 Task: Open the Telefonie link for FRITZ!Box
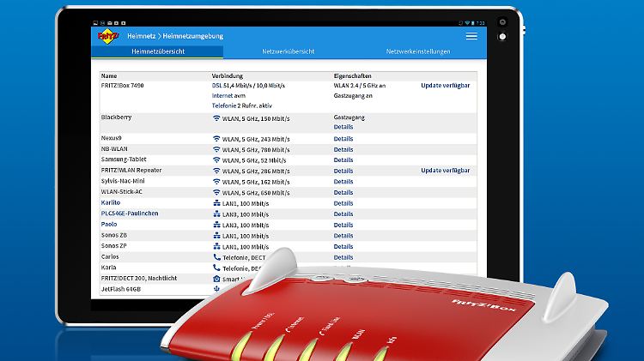click(224, 105)
